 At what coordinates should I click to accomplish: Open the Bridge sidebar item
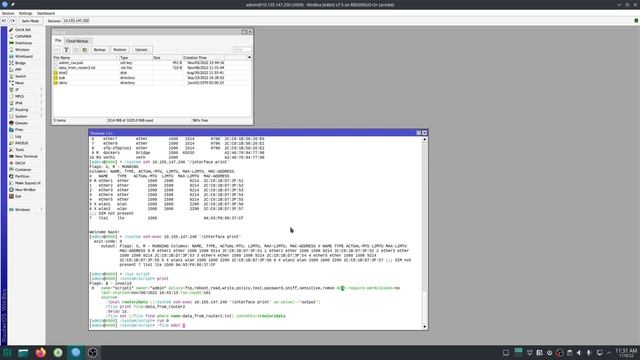click(x=20, y=63)
